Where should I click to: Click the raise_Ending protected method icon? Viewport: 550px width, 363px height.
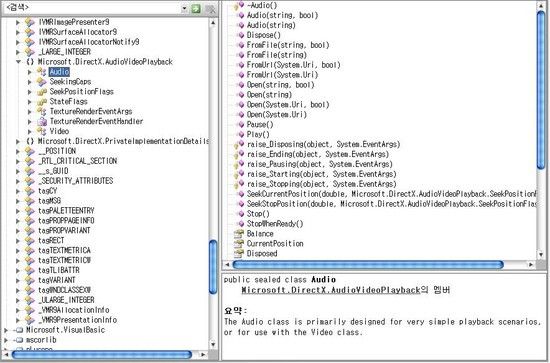[240, 154]
